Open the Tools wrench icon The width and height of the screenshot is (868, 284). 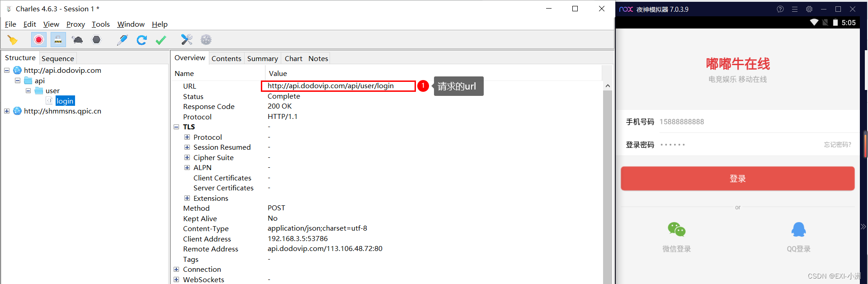click(187, 40)
